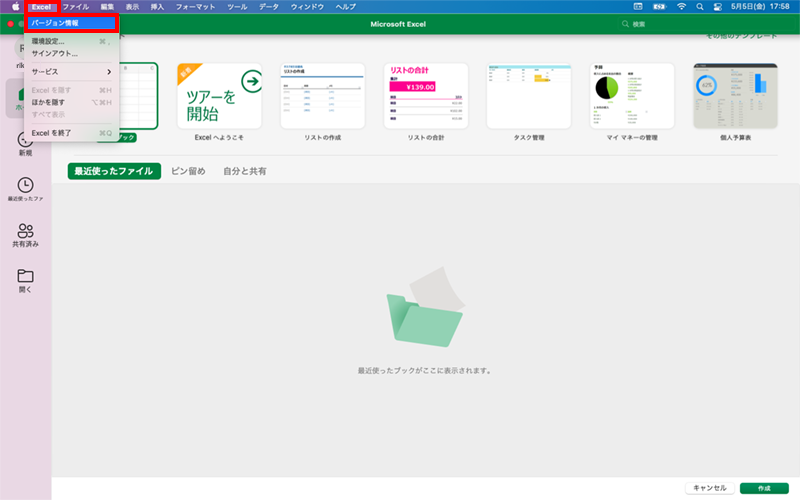Switch to the 最近使ったファイル tab
This screenshot has width=800, height=500.
(x=114, y=171)
